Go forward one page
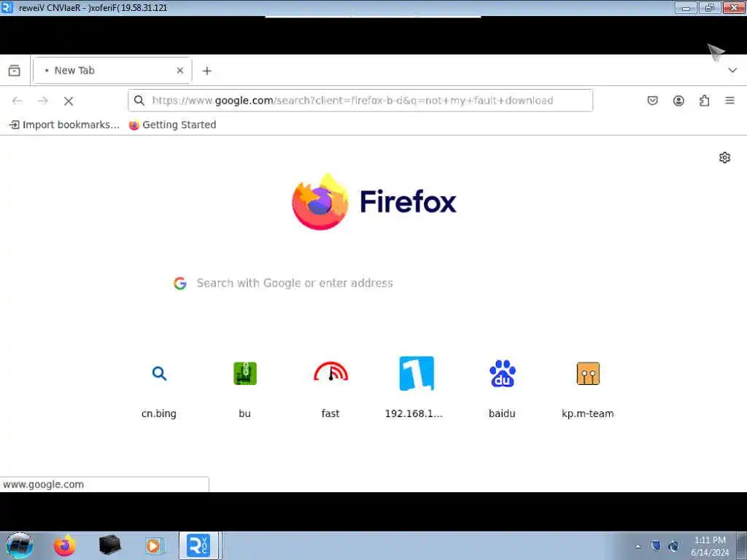The image size is (747, 560). pyautogui.click(x=43, y=101)
